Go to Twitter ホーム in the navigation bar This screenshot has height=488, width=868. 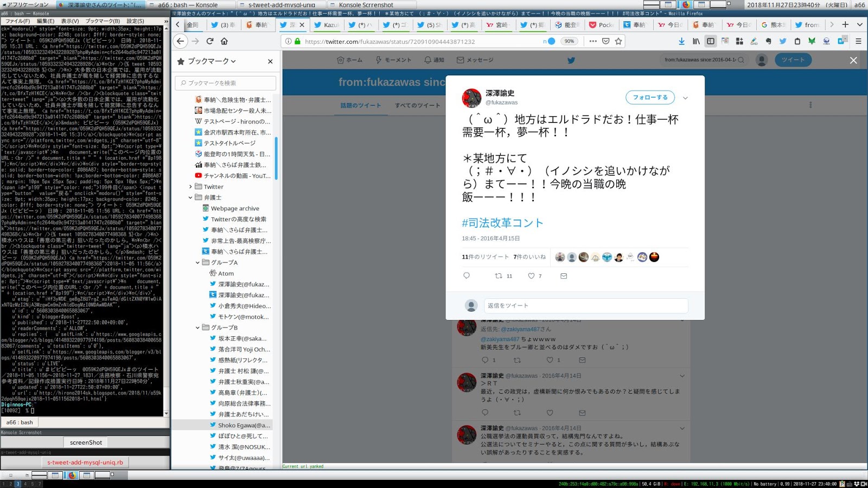tap(349, 60)
